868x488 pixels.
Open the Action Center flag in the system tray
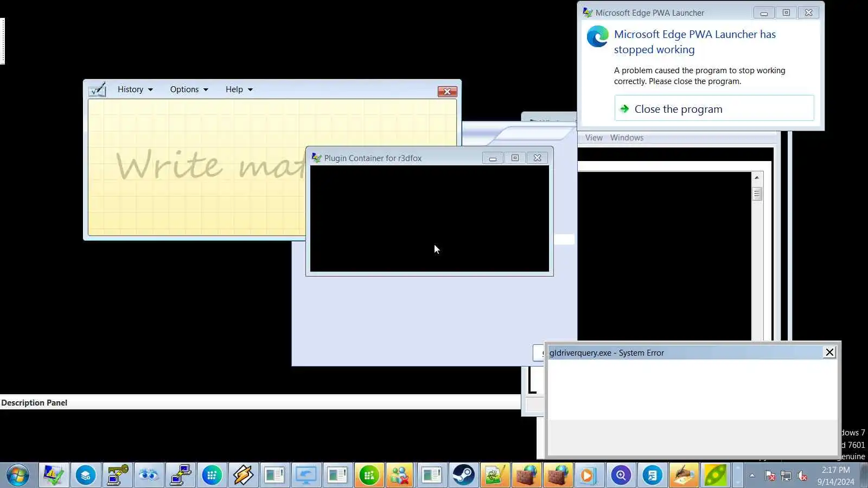tap(770, 476)
